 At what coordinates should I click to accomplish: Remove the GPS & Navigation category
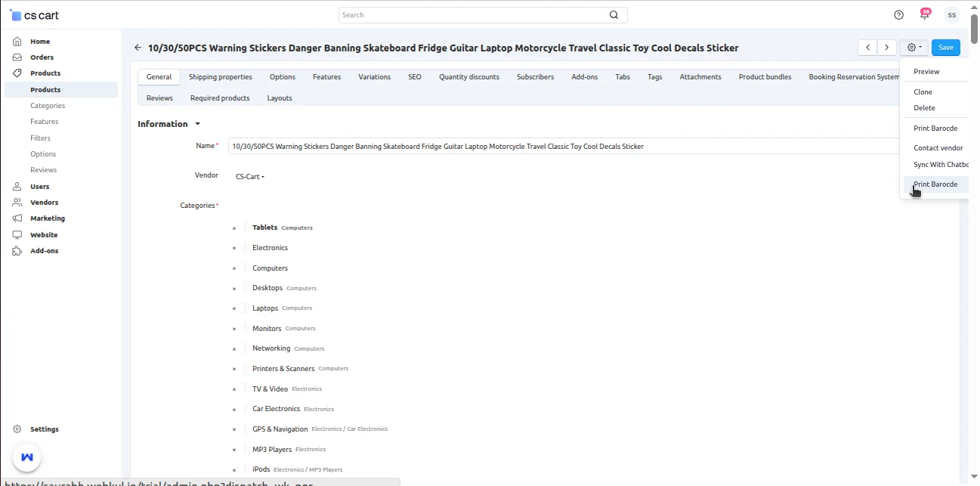point(234,429)
